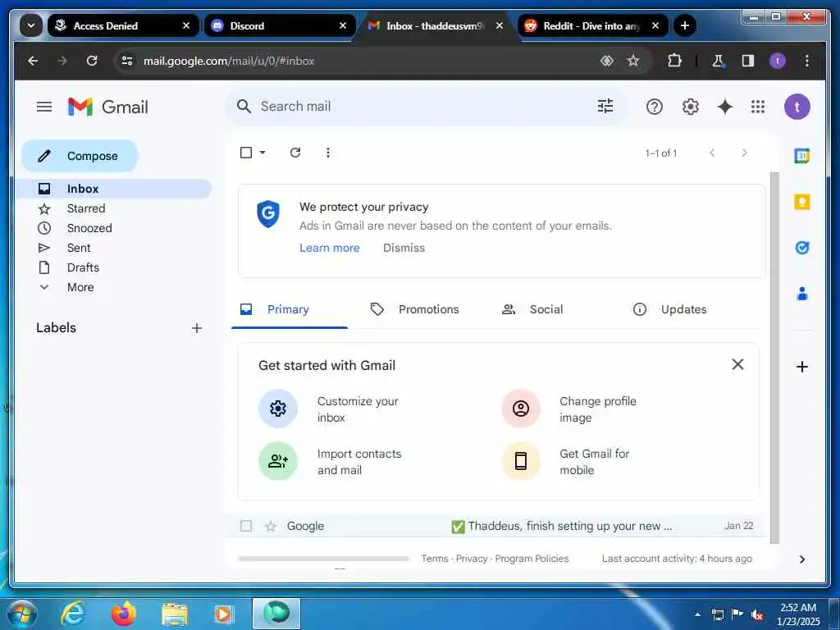
Task: Click the Compose button
Action: point(80,156)
